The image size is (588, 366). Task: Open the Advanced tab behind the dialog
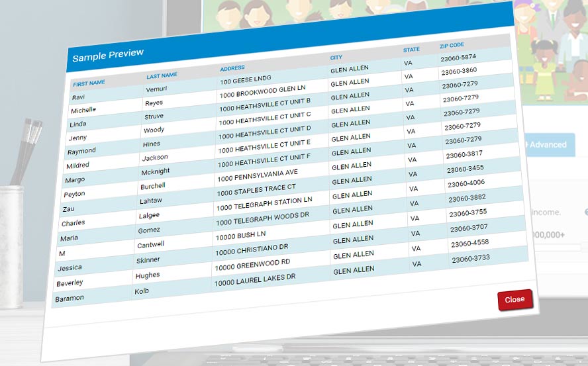pyautogui.click(x=548, y=144)
